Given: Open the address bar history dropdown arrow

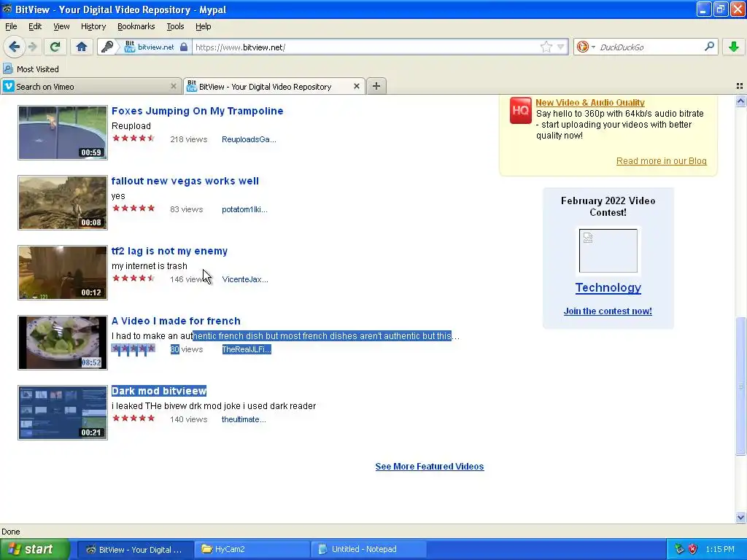Looking at the screenshot, I should (x=561, y=47).
